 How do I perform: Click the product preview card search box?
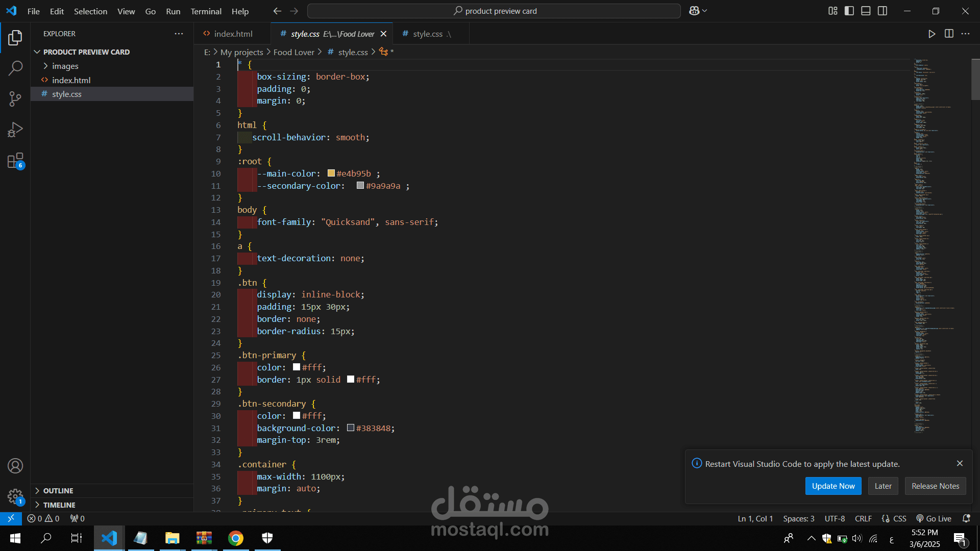[x=494, y=11]
